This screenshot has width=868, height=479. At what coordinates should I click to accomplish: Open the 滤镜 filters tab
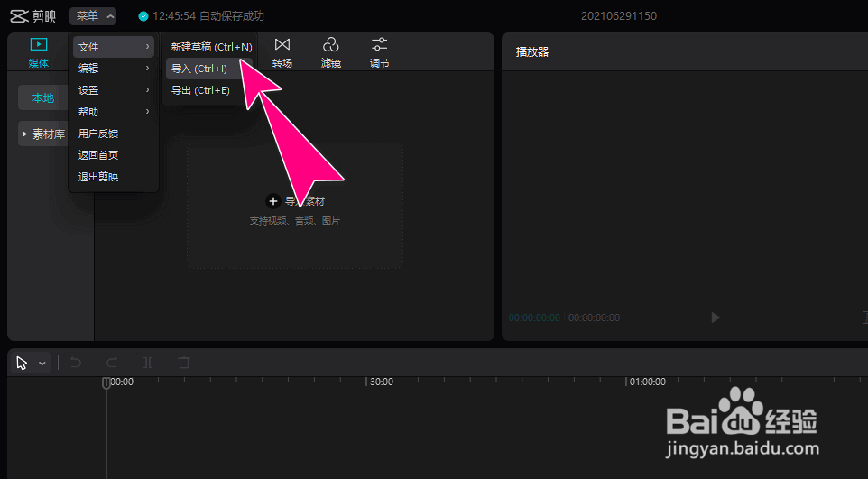[x=331, y=53]
